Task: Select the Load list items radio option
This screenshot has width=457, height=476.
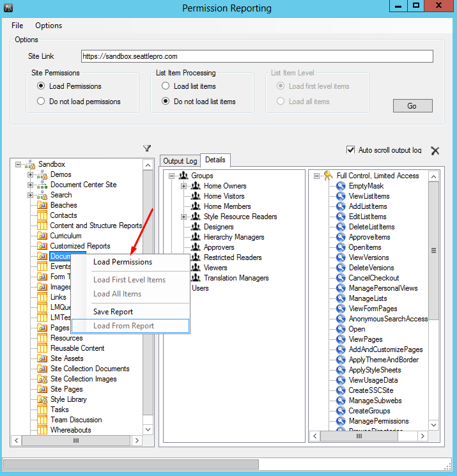Action: 166,86
